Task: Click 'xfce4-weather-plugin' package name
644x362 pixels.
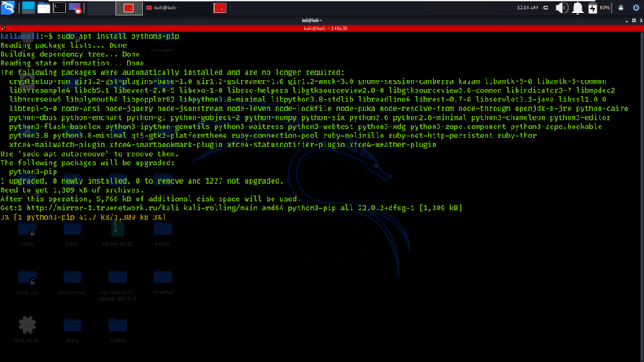Action: [x=392, y=144]
